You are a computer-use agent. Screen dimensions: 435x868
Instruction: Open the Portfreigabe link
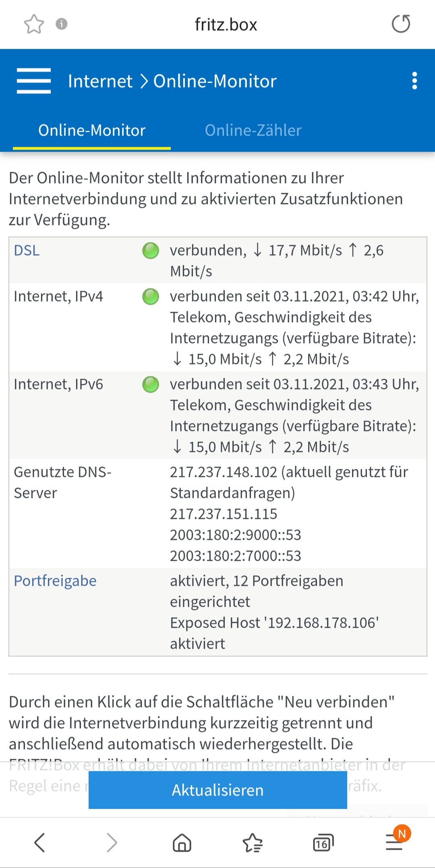point(55,581)
